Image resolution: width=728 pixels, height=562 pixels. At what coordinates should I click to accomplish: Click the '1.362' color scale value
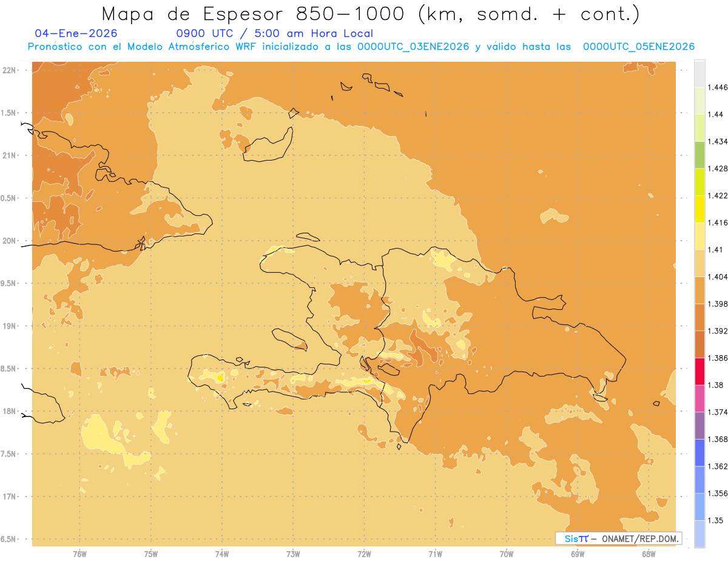[717, 466]
